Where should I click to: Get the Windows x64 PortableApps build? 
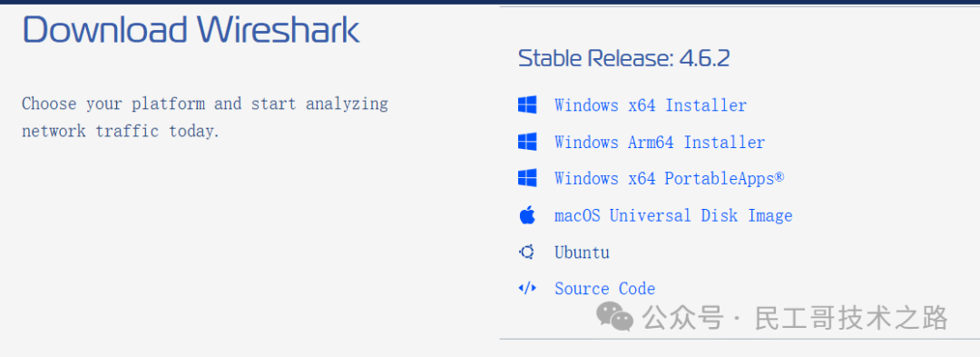669,179
